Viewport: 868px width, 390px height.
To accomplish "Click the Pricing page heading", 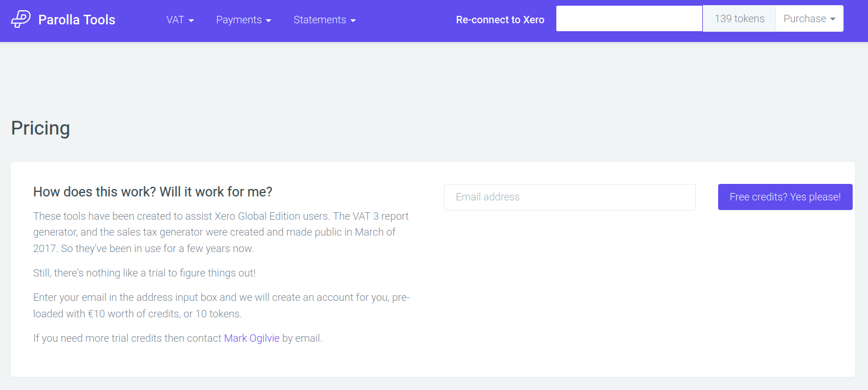I will point(40,128).
